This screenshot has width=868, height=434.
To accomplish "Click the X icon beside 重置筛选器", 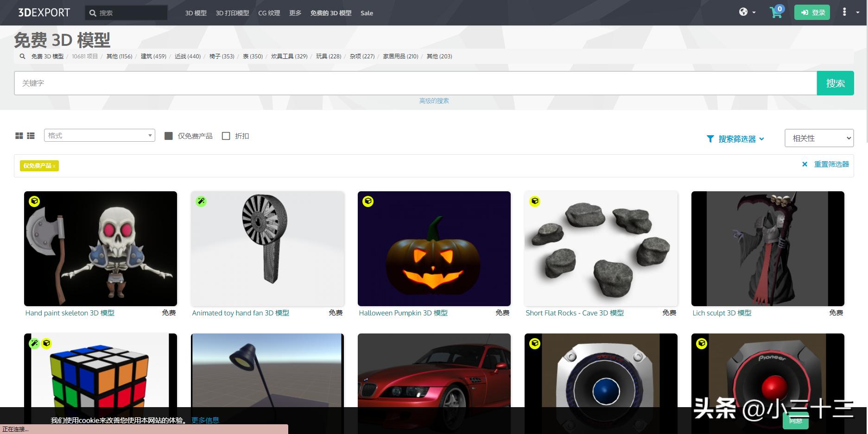I will pyautogui.click(x=805, y=164).
